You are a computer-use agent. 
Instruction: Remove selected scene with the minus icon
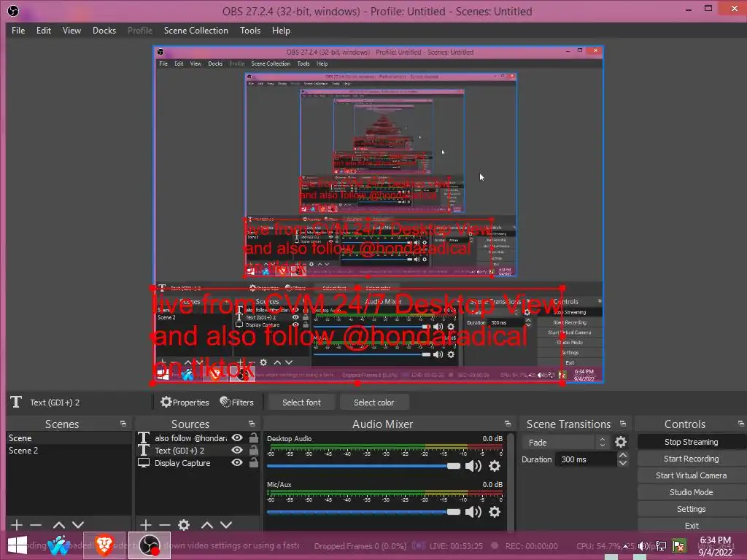(x=36, y=525)
